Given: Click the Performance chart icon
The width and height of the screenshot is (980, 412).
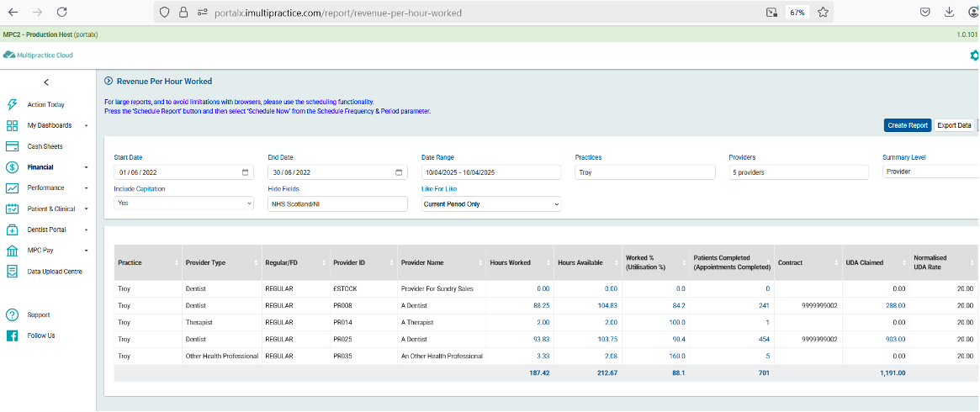Looking at the screenshot, I should 11,188.
